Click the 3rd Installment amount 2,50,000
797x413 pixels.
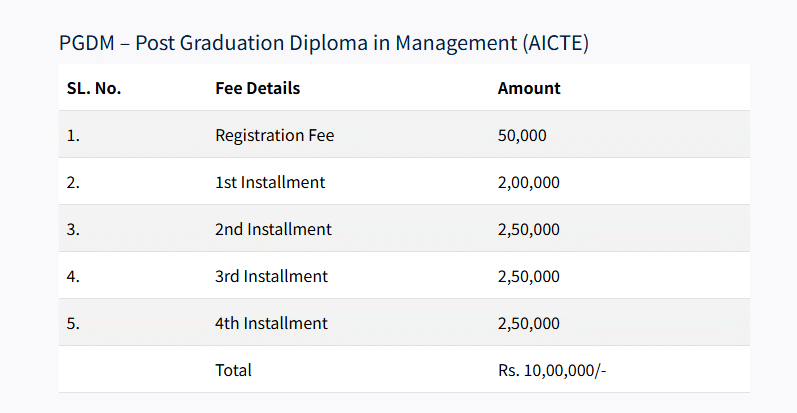tap(528, 276)
